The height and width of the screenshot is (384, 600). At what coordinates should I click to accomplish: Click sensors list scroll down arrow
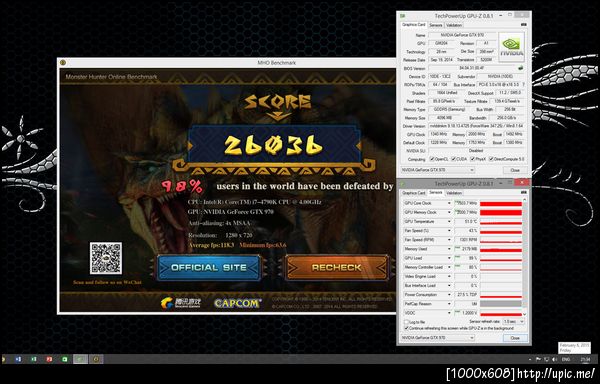point(525,315)
